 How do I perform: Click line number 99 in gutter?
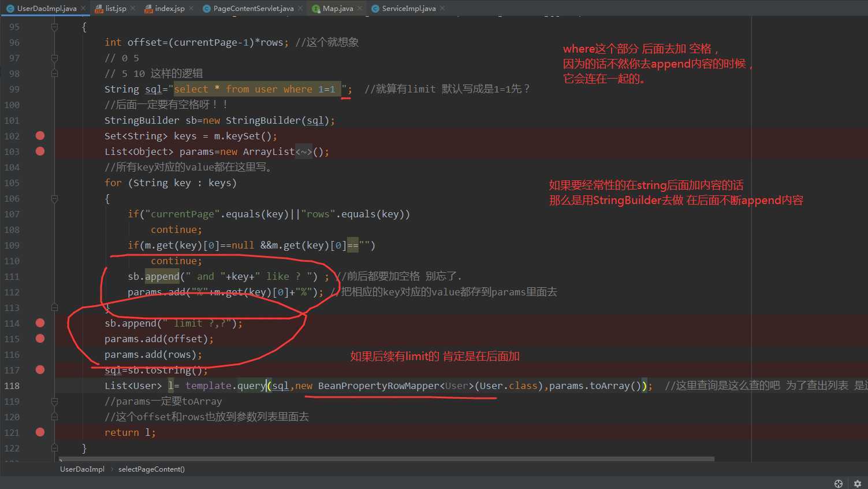point(14,89)
